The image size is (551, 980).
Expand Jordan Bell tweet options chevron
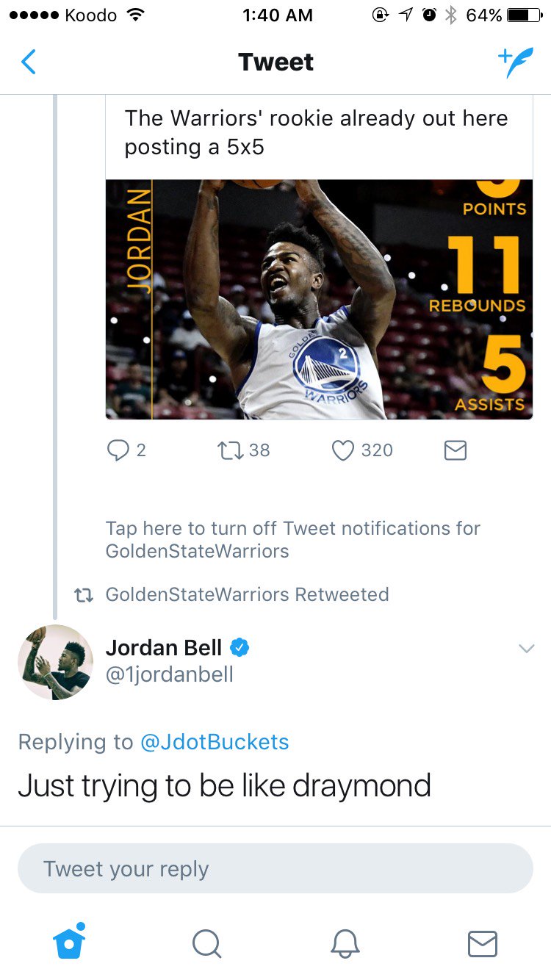tap(527, 649)
